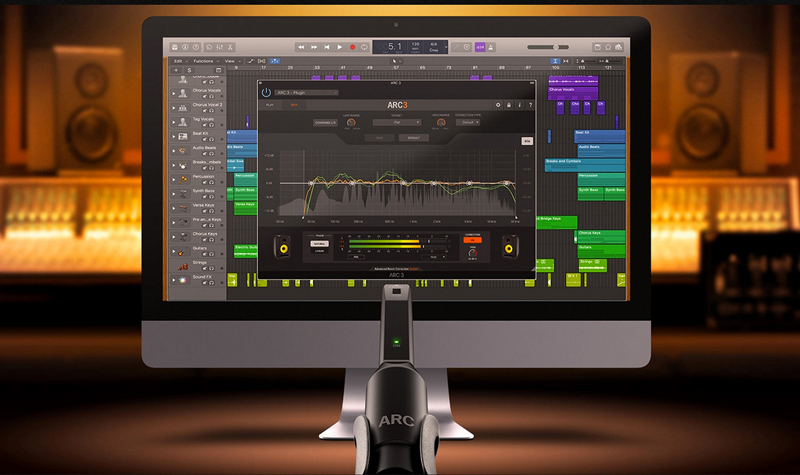
Task: Open the Smart Controls button
Action: tap(209, 47)
